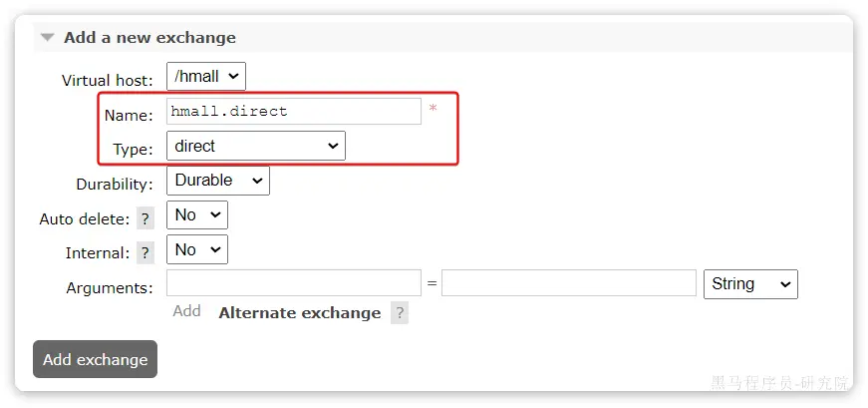Open the Virtual host dropdown

pos(205,76)
